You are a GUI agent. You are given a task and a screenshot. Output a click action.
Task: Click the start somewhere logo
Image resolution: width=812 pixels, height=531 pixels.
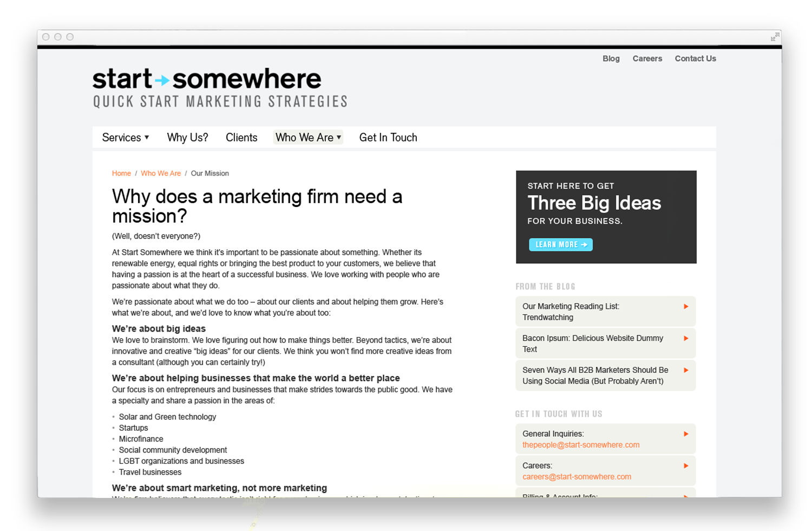[220, 88]
